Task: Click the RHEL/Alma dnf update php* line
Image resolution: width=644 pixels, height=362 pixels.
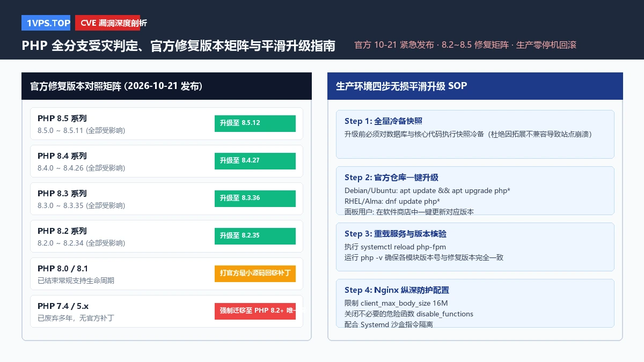Action: (392, 201)
